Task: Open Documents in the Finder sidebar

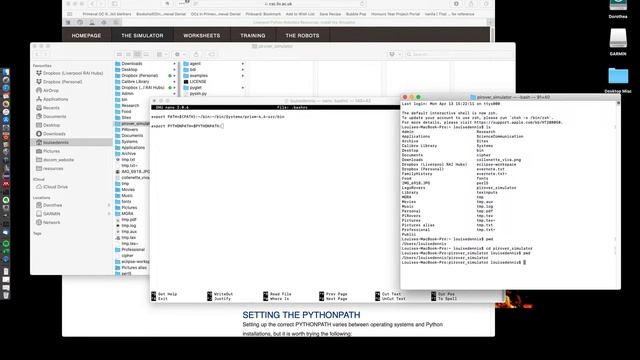Action: pos(51,116)
